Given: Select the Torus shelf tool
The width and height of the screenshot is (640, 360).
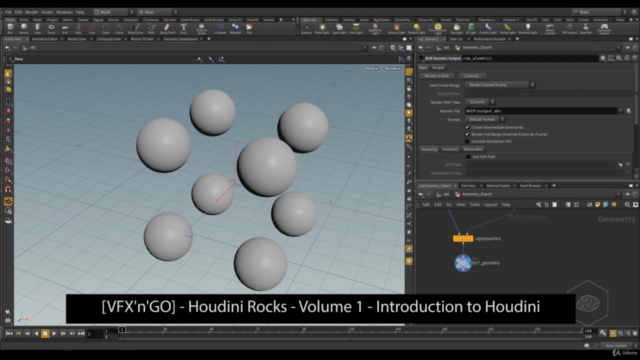Looking at the screenshot, I should click(51, 28).
